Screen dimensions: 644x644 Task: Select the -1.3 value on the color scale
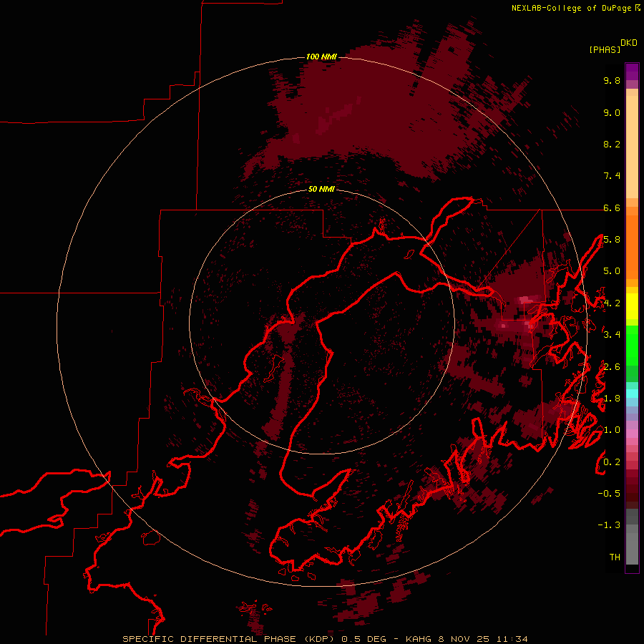click(609, 525)
